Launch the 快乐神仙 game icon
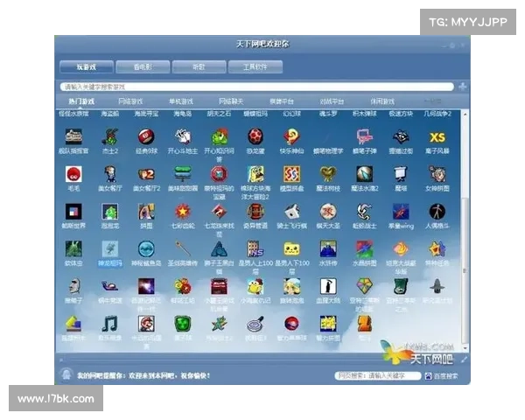525x420 pixels. point(291,136)
